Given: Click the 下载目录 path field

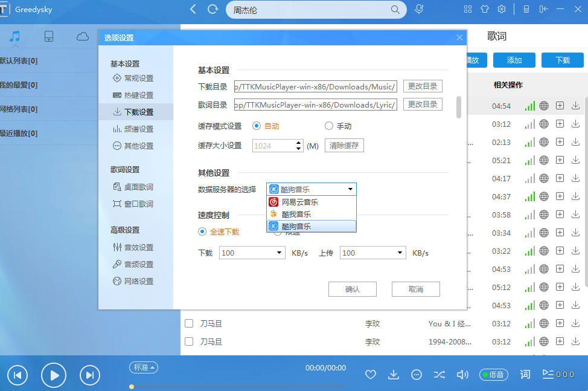Looking at the screenshot, I should click(x=315, y=86).
